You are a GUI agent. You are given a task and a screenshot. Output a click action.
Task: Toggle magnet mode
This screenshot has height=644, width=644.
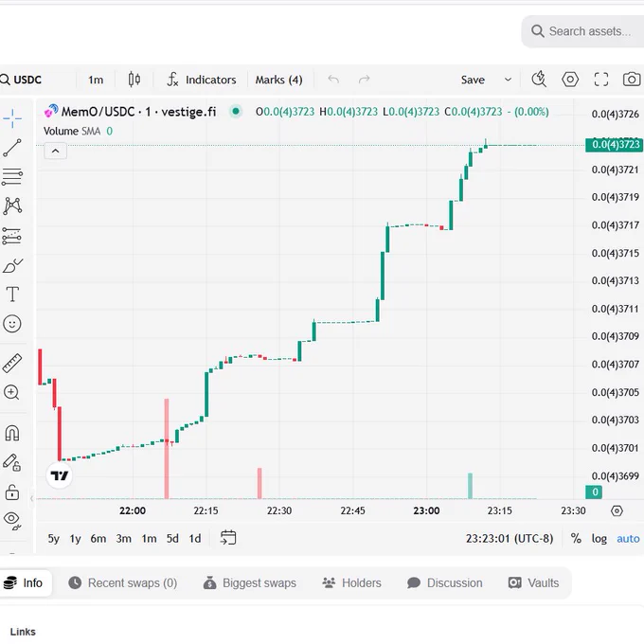tap(12, 433)
